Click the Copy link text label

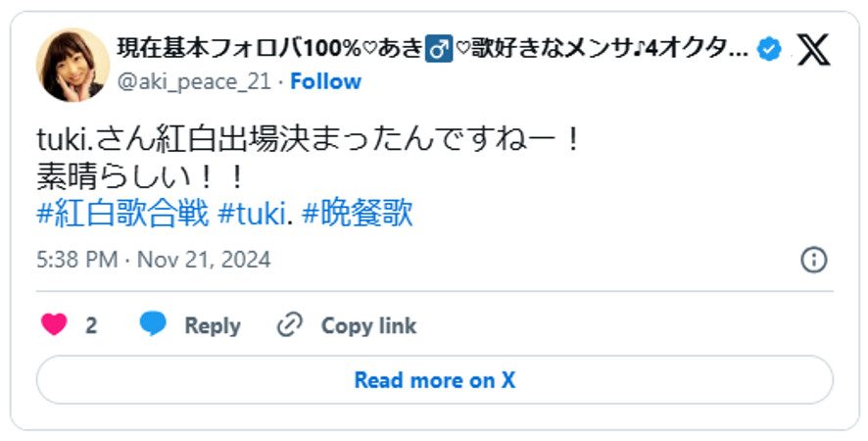(x=368, y=325)
